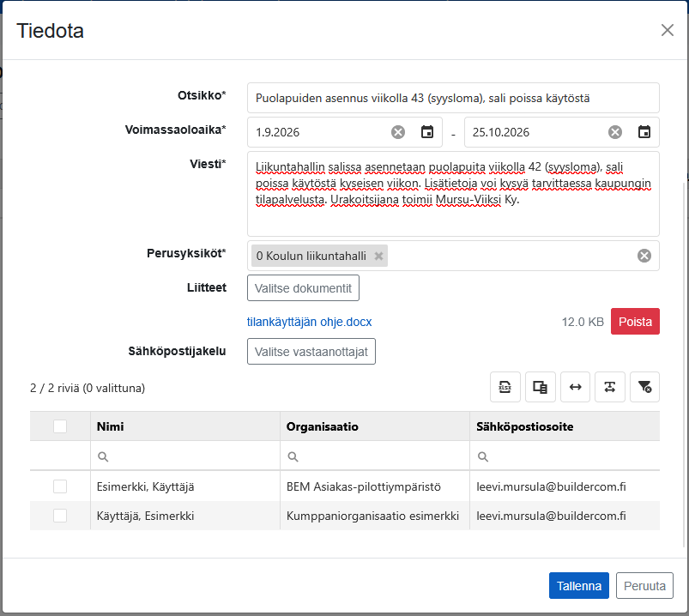Check the Esimerkki, Käyttäjä row checkbox

pyautogui.click(x=60, y=486)
